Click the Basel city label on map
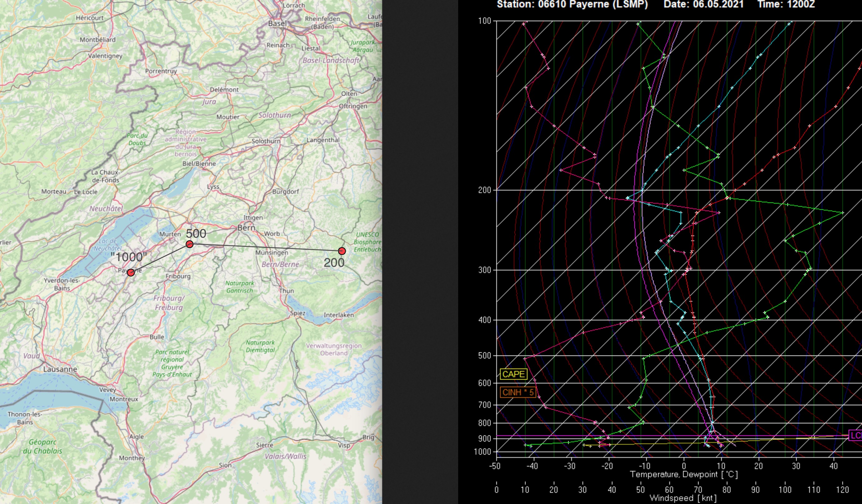Screen dimensions: 862x504 [x=277, y=24]
